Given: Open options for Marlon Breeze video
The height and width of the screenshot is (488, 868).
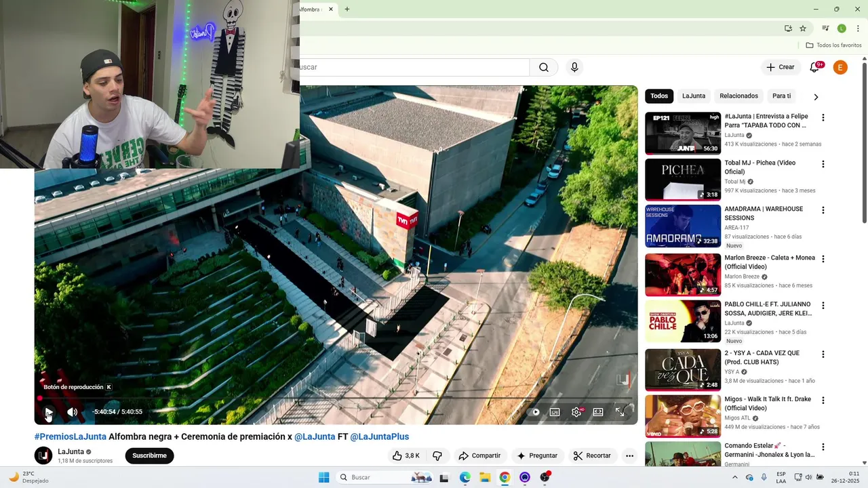Looking at the screenshot, I should [x=823, y=259].
